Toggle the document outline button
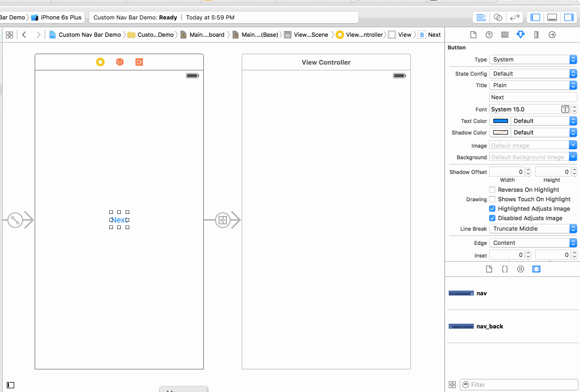Screen dimensions: 580x392 (x=11, y=385)
